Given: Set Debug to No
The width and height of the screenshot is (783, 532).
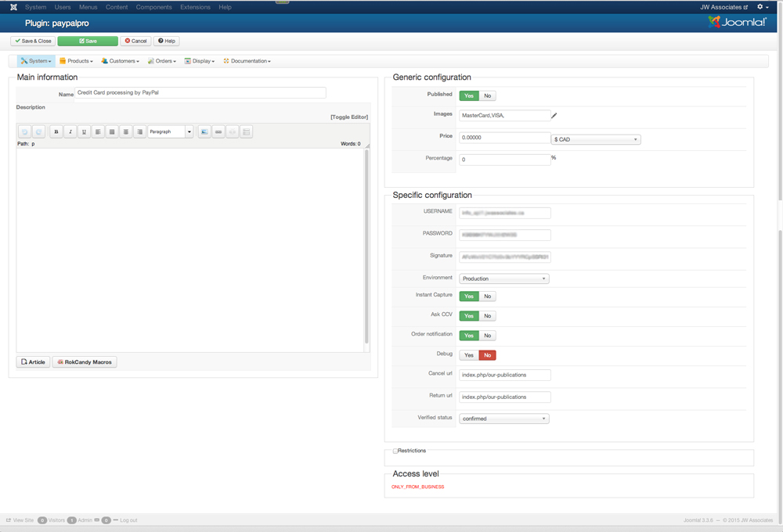Looking at the screenshot, I should pyautogui.click(x=487, y=355).
